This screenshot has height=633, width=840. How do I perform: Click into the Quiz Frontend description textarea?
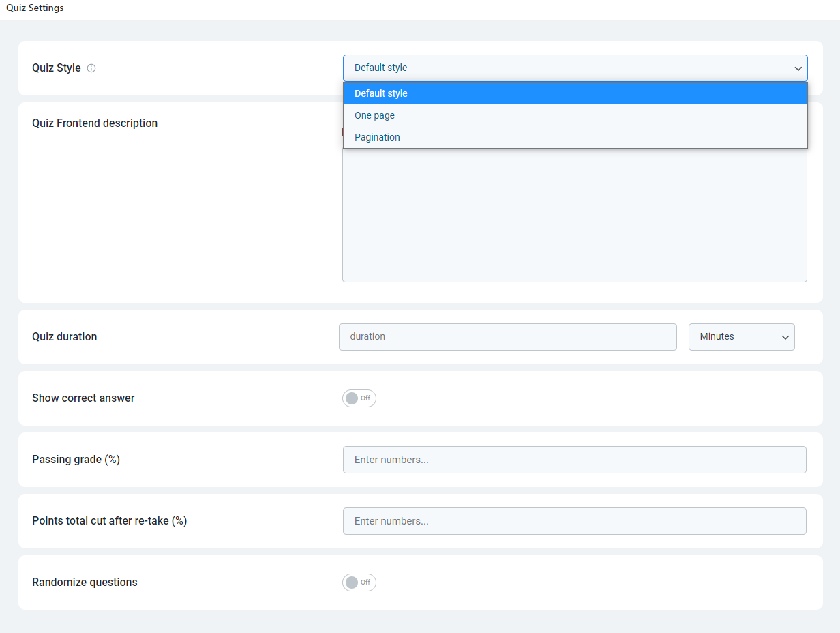click(x=575, y=214)
